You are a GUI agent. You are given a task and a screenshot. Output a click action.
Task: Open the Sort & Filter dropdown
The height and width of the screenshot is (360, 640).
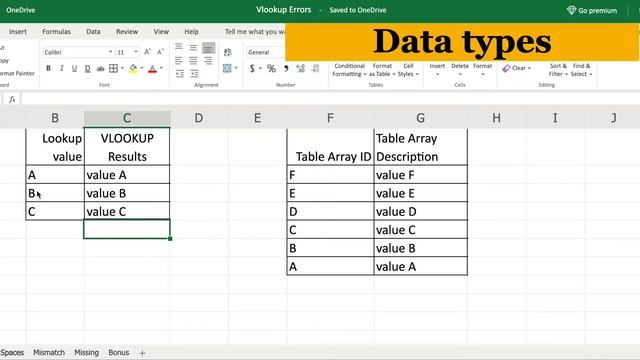(x=558, y=70)
